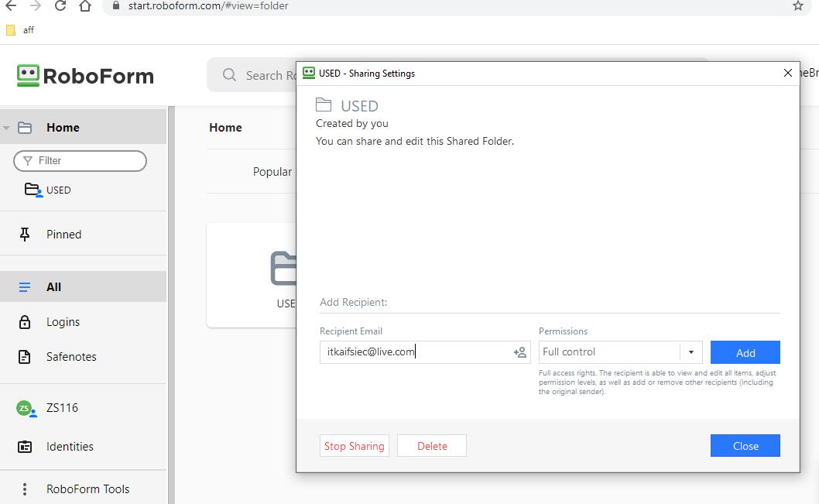Click the add-contact icon in Recipient Email field
819x504 pixels.
(x=520, y=353)
